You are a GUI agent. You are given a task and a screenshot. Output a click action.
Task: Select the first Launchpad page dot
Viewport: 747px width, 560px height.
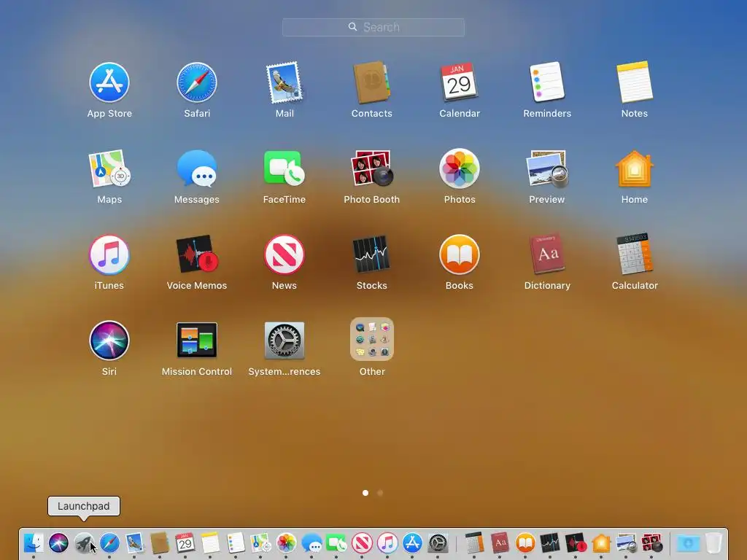pos(365,493)
